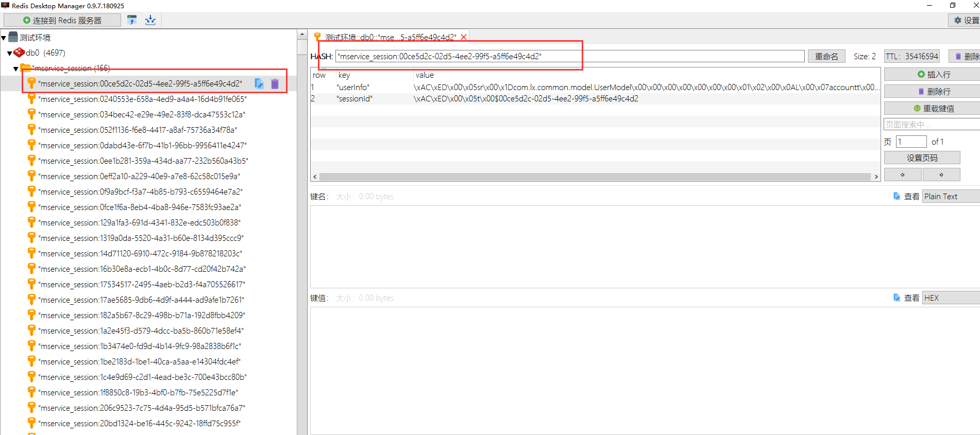Click the HASH key name field
Image resolution: width=980 pixels, height=435 pixels.
coord(570,56)
